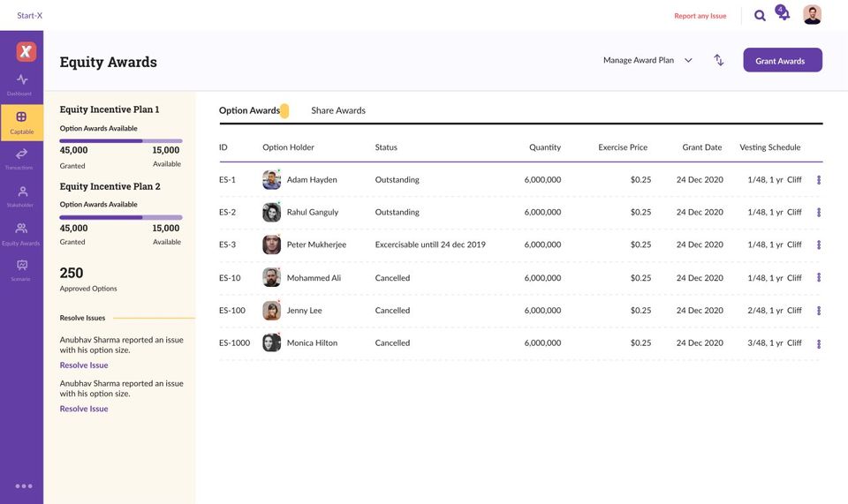This screenshot has width=848, height=504.
Task: Click the Start-X red logo icon
Action: (26, 51)
